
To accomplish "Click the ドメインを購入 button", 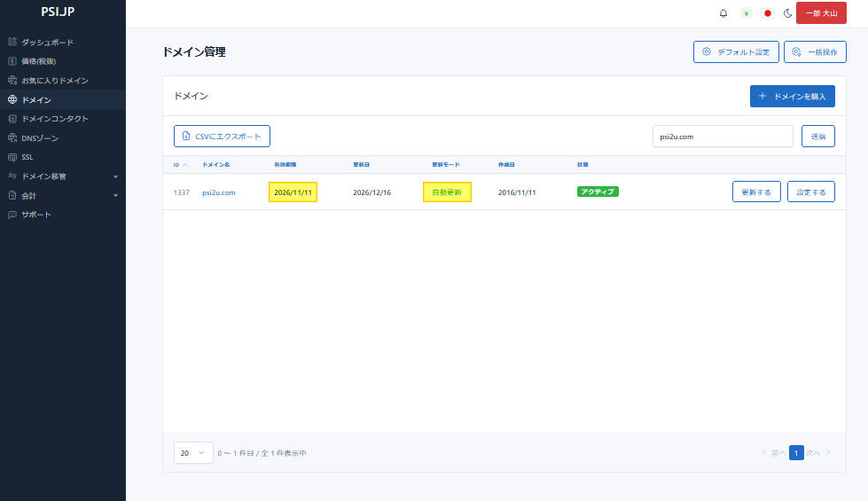I will (792, 96).
